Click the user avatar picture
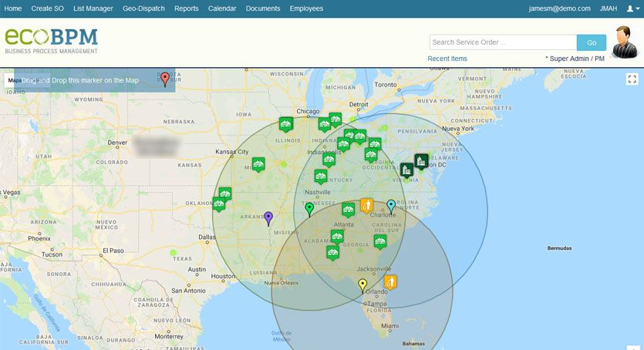 pos(625,42)
